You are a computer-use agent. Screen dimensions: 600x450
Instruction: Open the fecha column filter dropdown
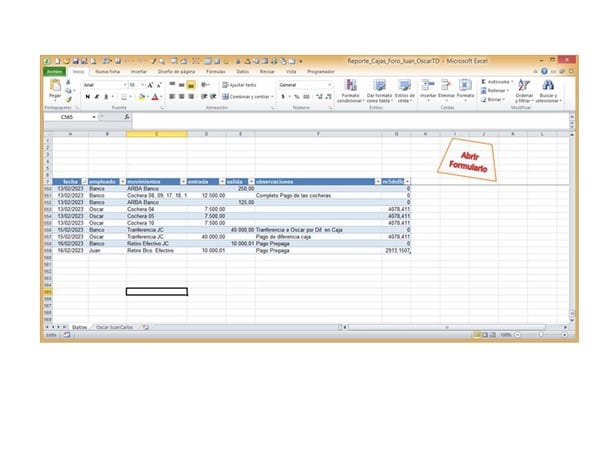pyautogui.click(x=85, y=181)
